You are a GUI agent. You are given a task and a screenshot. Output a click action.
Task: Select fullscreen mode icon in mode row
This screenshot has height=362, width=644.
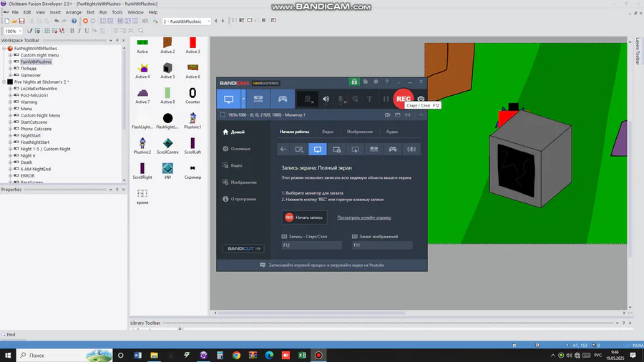tap(318, 150)
